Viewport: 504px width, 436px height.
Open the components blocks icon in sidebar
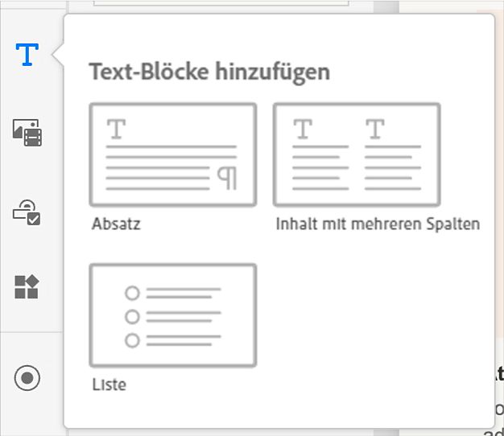(27, 286)
